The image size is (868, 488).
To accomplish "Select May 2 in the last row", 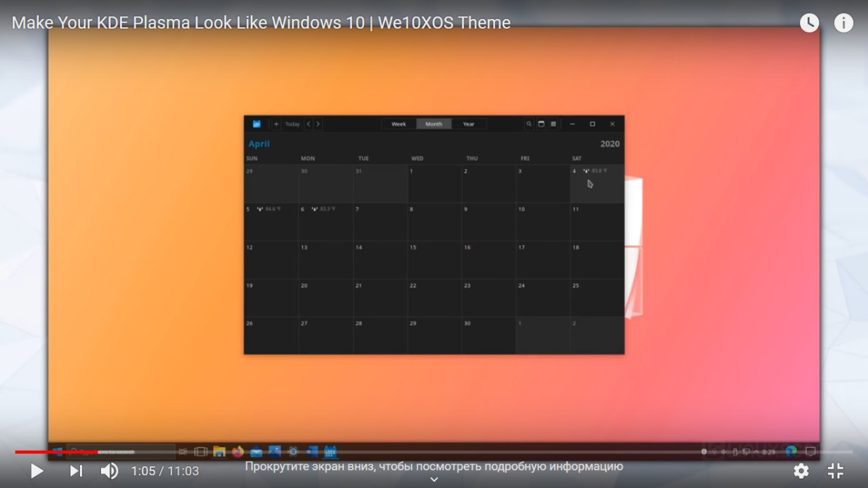I will coord(597,335).
